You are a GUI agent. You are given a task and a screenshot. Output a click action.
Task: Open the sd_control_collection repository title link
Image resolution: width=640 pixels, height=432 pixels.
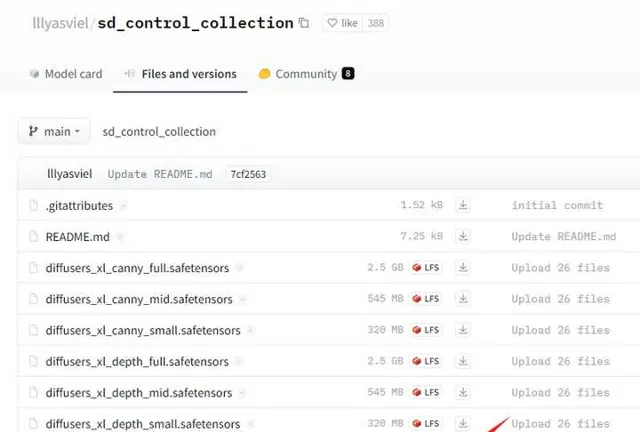196,23
